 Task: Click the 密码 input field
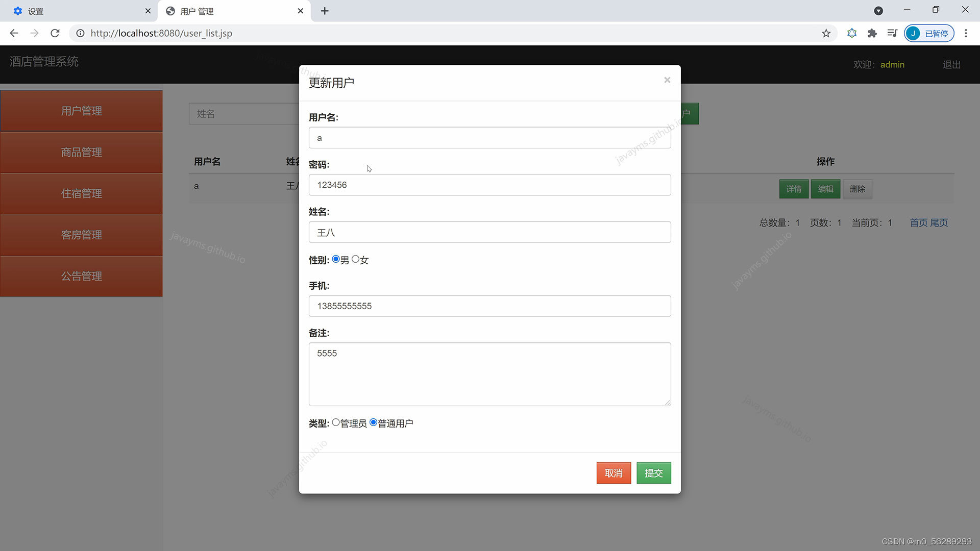click(489, 185)
